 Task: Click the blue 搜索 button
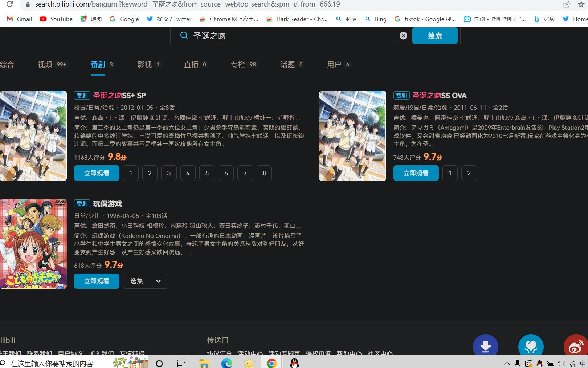435,36
